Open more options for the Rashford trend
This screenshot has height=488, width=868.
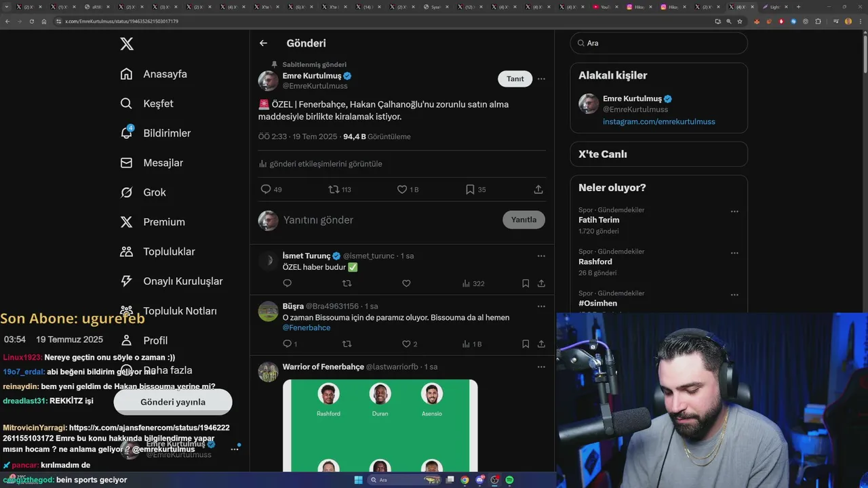point(734,253)
